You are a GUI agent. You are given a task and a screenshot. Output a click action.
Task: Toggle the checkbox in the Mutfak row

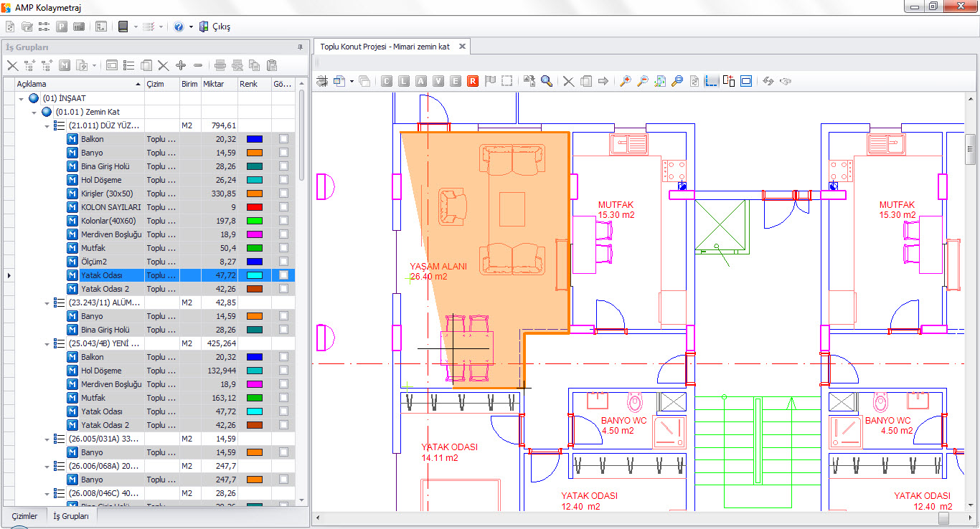pyautogui.click(x=284, y=248)
